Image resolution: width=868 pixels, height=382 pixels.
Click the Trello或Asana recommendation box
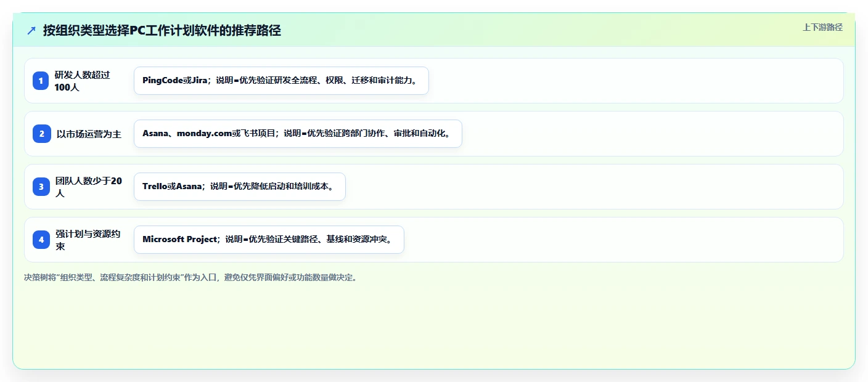[240, 187]
